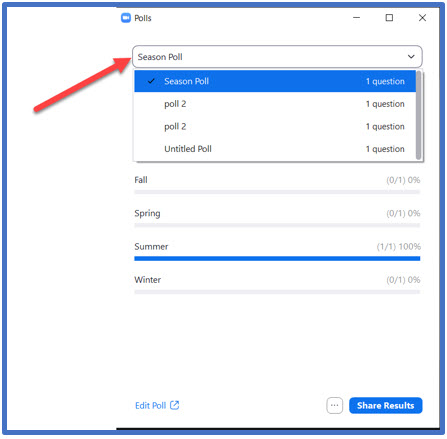Close the Polls window

[422, 18]
